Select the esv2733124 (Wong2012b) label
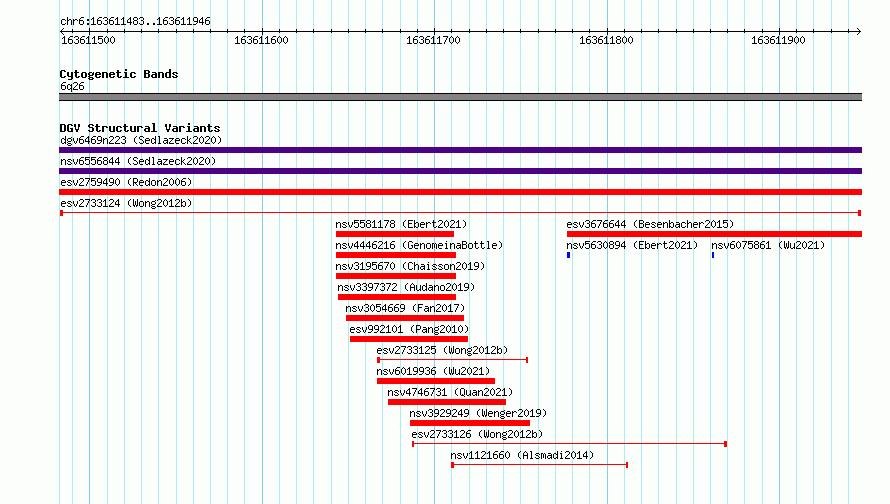This screenshot has width=890, height=504. 126,203
